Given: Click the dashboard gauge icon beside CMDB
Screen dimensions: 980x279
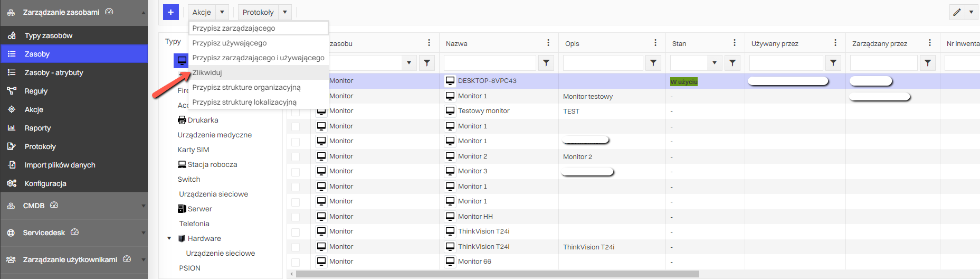Looking at the screenshot, I should coord(54,205).
